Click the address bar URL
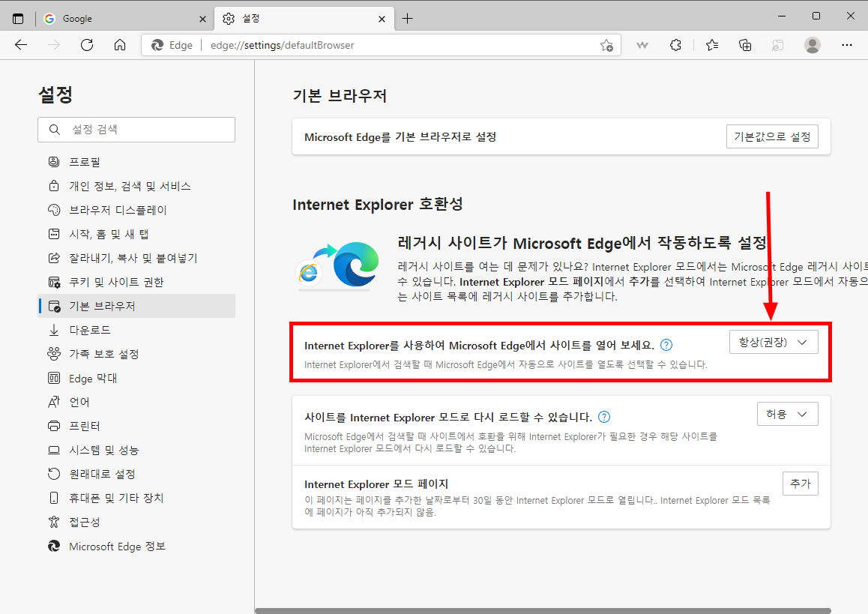The image size is (868, 614). pyautogui.click(x=283, y=46)
